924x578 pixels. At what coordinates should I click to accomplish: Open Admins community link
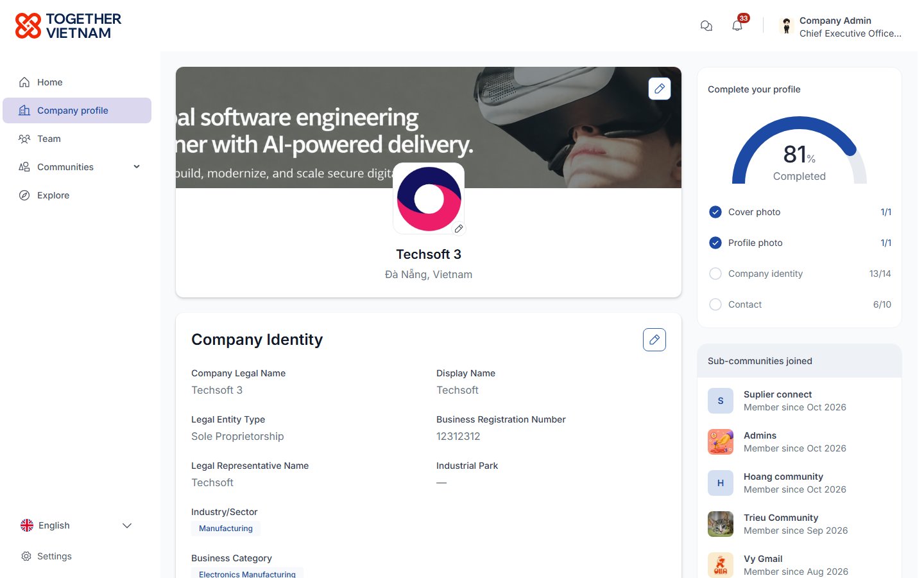(760, 435)
